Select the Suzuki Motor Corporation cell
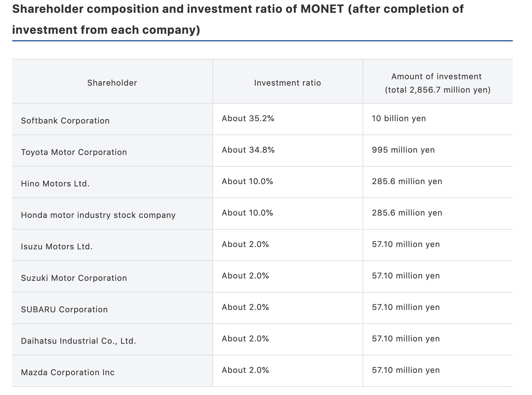 [74, 278]
